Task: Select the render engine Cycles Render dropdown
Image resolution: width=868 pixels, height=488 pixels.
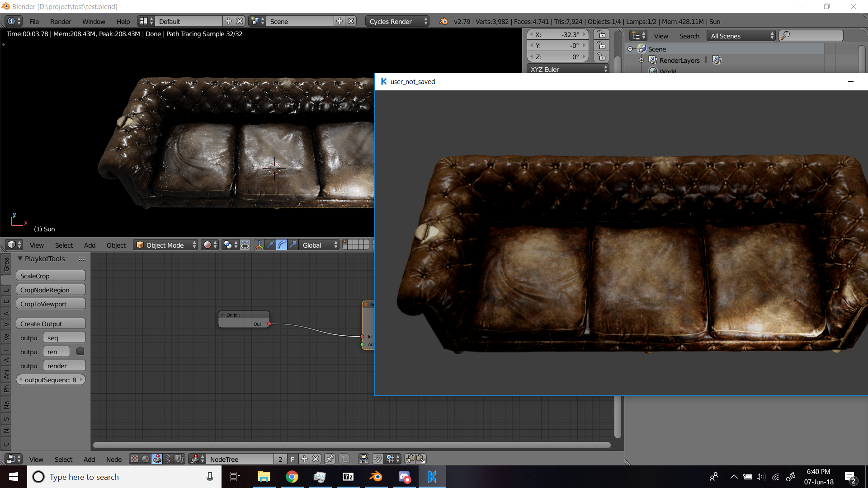Action: click(x=397, y=21)
